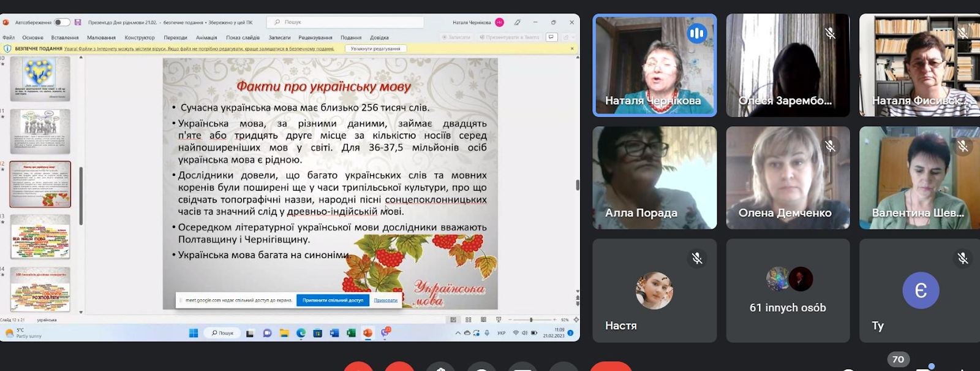Click the taskbar Пошук search box
Viewport: 980px width, 371px height.
[223, 333]
